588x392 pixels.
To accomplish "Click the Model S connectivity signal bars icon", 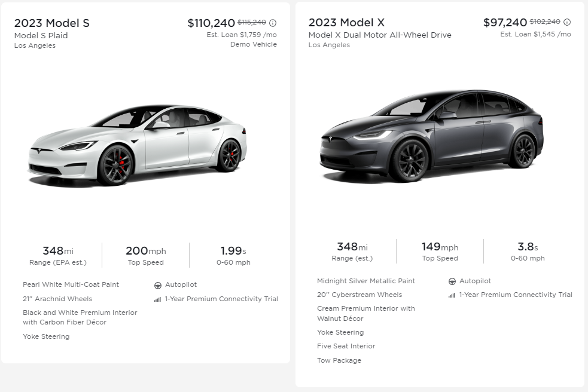I will click(158, 299).
